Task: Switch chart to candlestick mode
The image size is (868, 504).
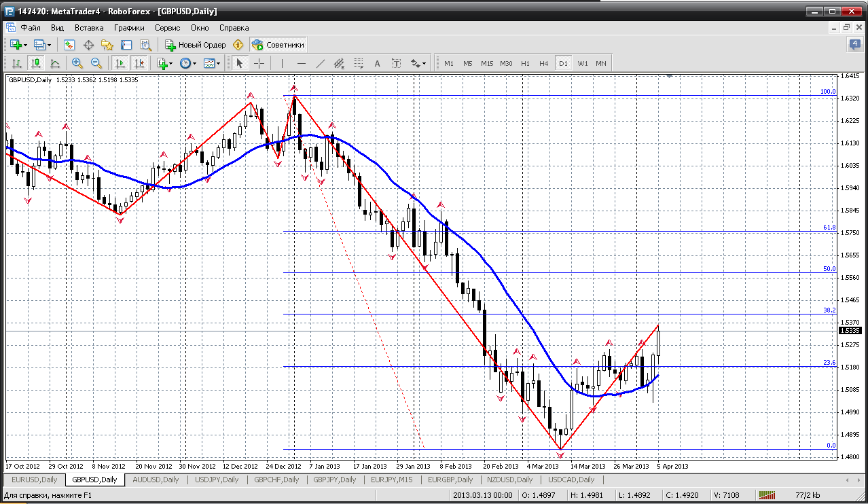Action: (x=36, y=63)
